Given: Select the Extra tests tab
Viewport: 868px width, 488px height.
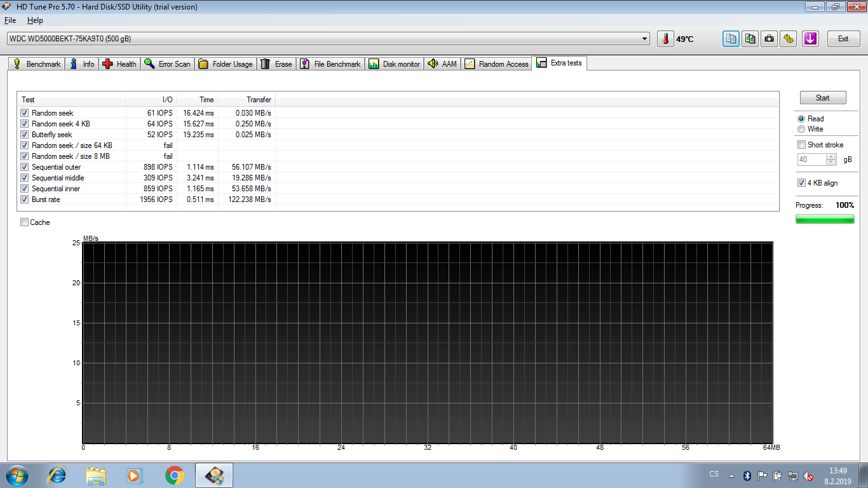Looking at the screenshot, I should [560, 63].
